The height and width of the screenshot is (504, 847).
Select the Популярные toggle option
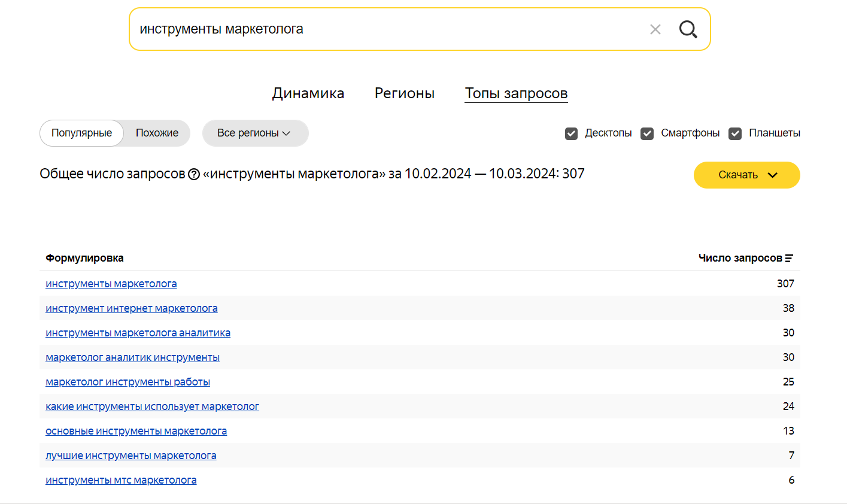pos(81,133)
